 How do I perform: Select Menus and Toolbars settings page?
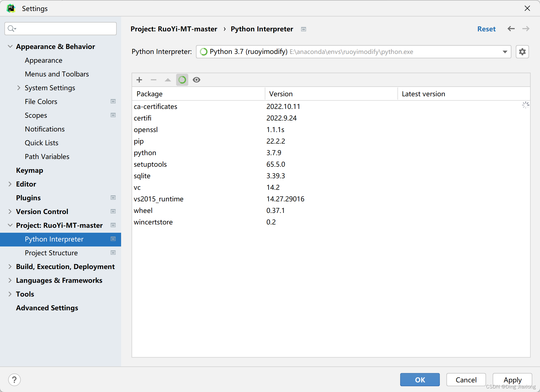pyautogui.click(x=57, y=74)
